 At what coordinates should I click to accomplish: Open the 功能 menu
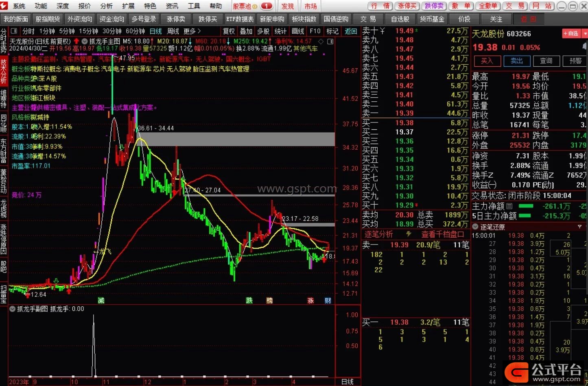click(41, 6)
